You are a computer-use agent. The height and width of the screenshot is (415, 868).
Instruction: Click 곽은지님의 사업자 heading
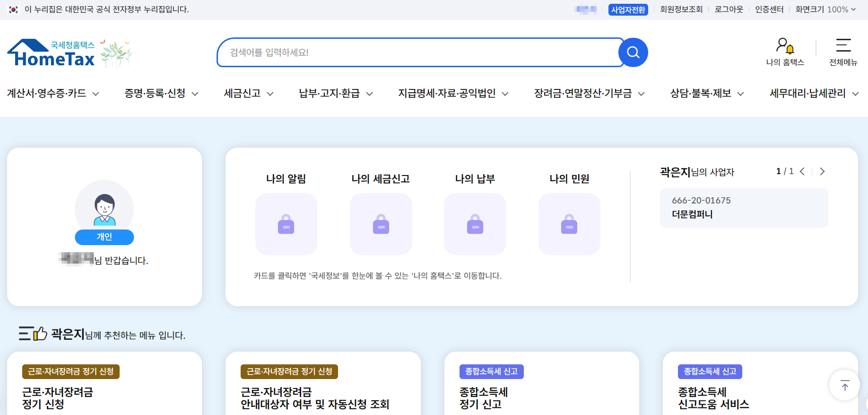click(697, 172)
